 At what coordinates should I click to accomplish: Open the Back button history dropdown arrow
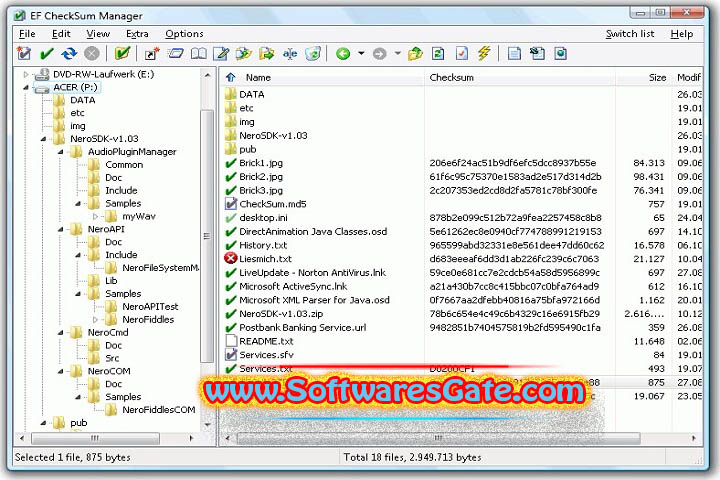361,54
